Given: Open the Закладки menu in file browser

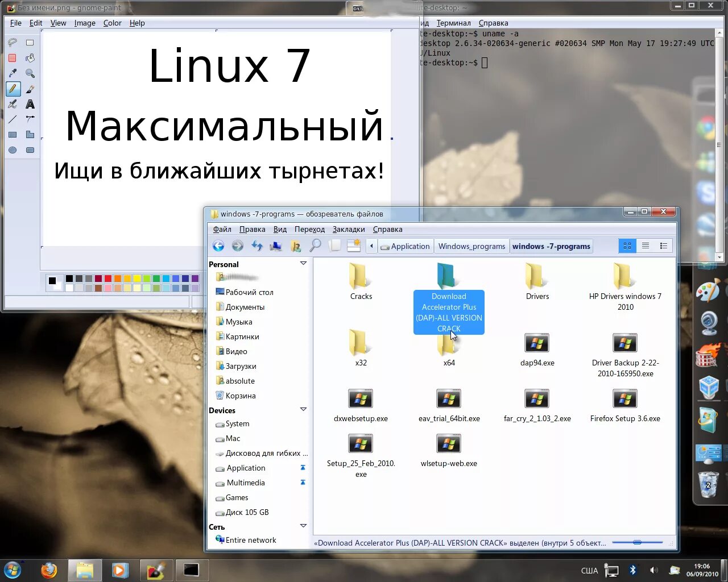Looking at the screenshot, I should pos(349,229).
